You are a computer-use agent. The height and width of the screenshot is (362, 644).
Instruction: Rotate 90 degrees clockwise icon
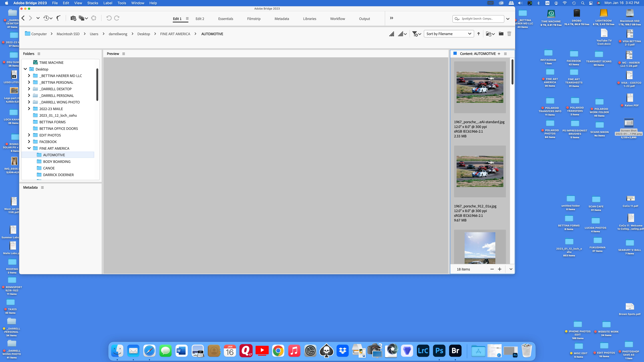[117, 18]
